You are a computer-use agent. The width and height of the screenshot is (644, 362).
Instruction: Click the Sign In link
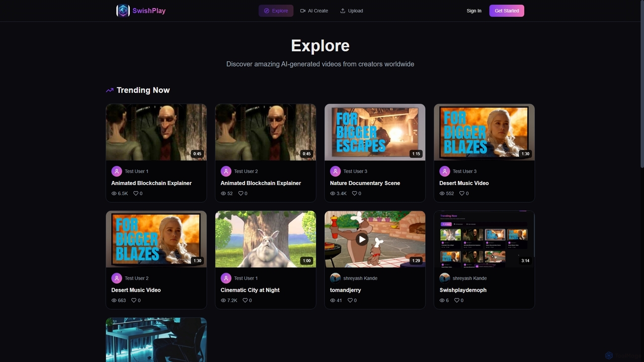click(x=474, y=11)
